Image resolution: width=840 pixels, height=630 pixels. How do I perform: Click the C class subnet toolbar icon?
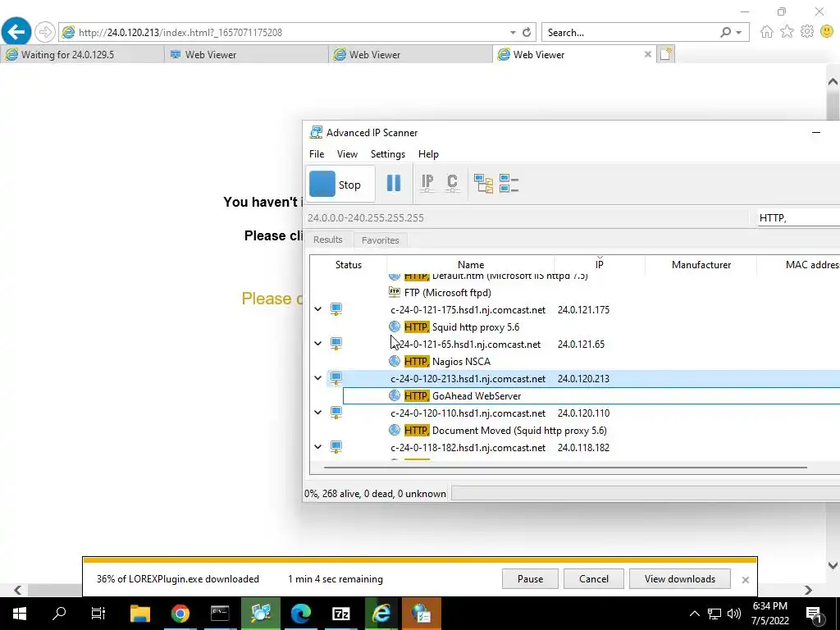click(x=452, y=183)
